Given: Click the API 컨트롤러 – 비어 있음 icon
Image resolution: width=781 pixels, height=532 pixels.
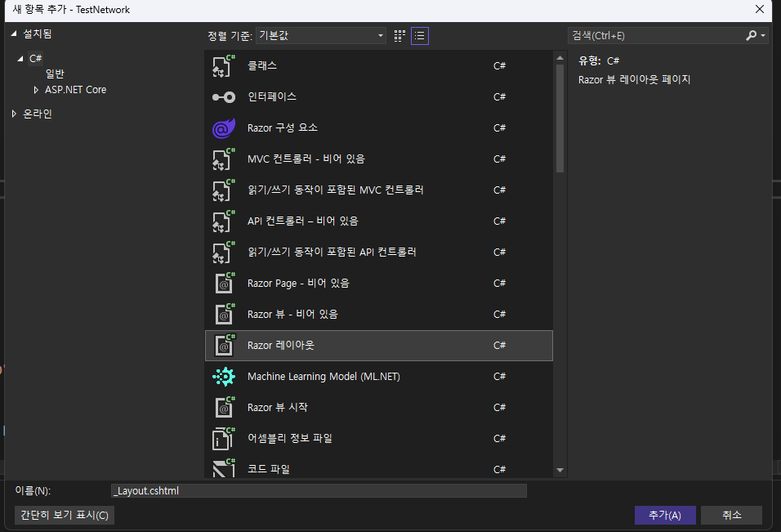Looking at the screenshot, I should pos(224,221).
